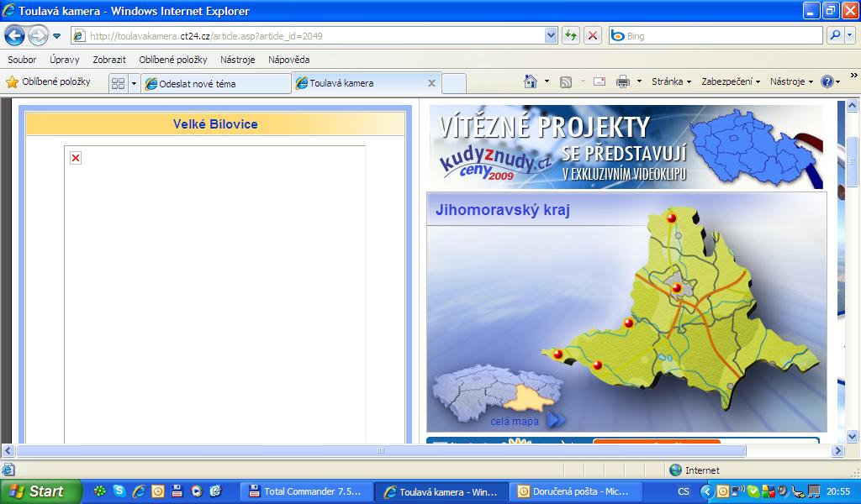Open the Stránka dropdown menu

[671, 81]
